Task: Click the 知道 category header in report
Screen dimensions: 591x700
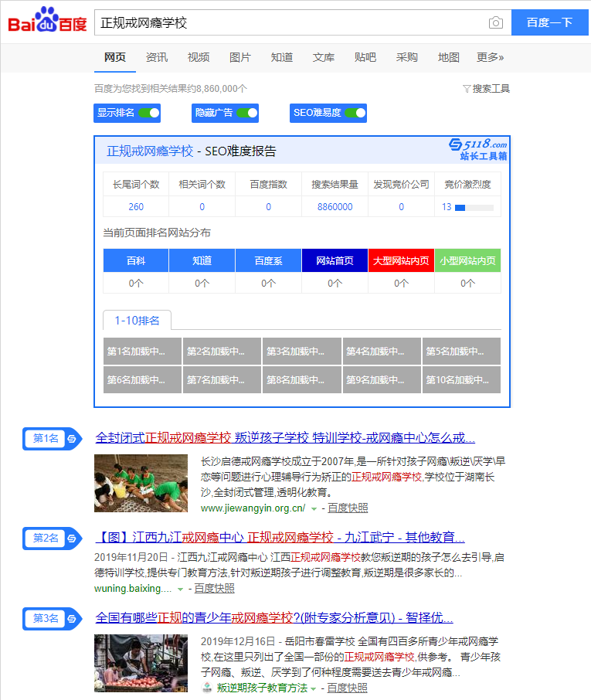Action: click(202, 260)
